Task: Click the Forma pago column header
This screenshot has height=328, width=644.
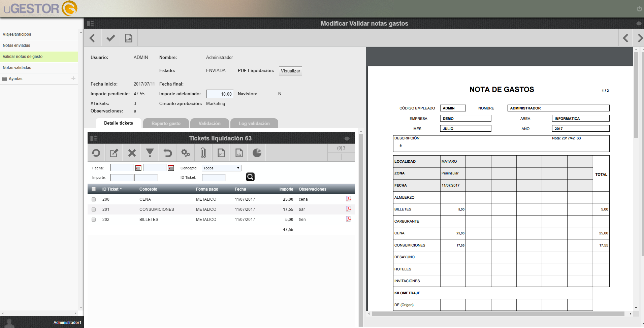Action: pos(207,189)
